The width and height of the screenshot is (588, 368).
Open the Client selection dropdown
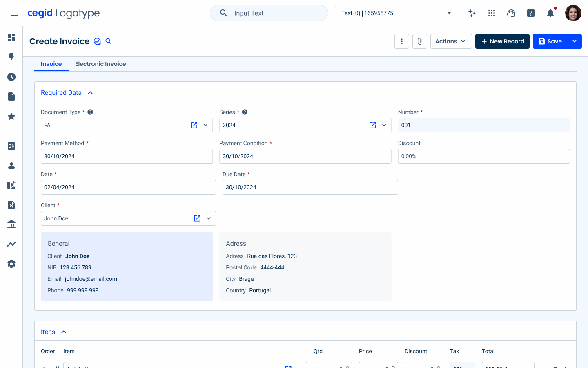209,218
